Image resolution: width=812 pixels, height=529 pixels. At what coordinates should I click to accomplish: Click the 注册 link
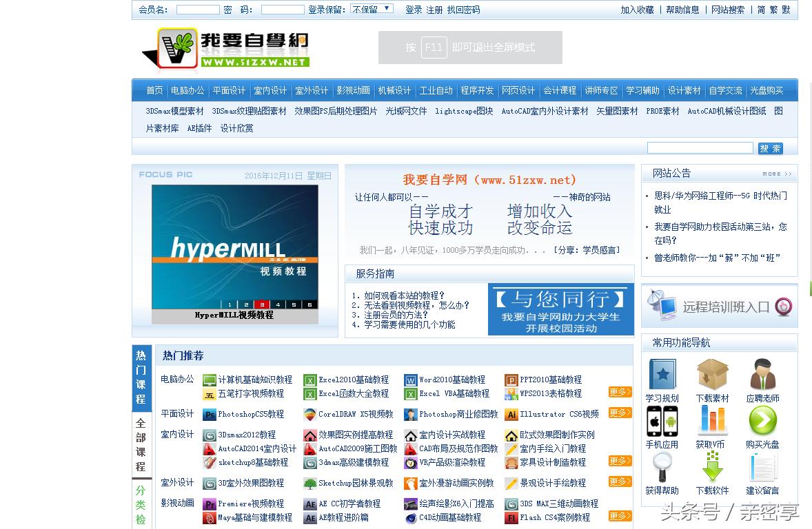tap(434, 10)
